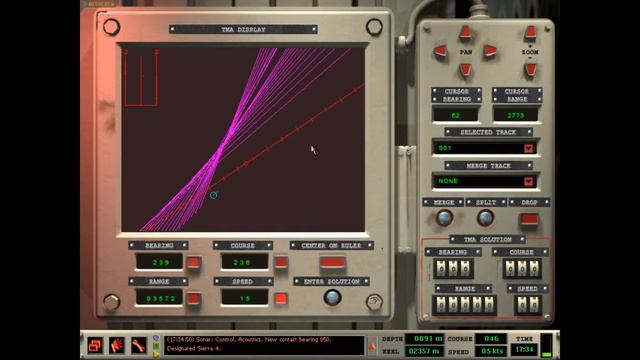Click the small green square status icon
Image resolution: width=640 pixels, height=360 pixels.
pyautogui.click(x=156, y=346)
